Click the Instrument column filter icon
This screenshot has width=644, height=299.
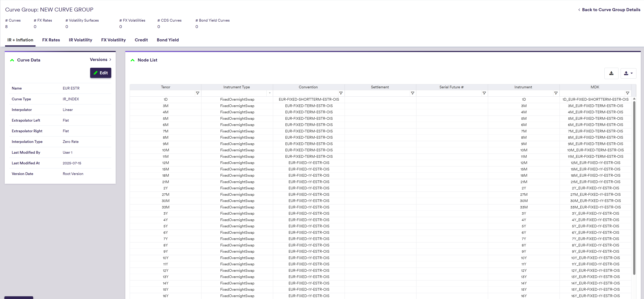pos(556,93)
